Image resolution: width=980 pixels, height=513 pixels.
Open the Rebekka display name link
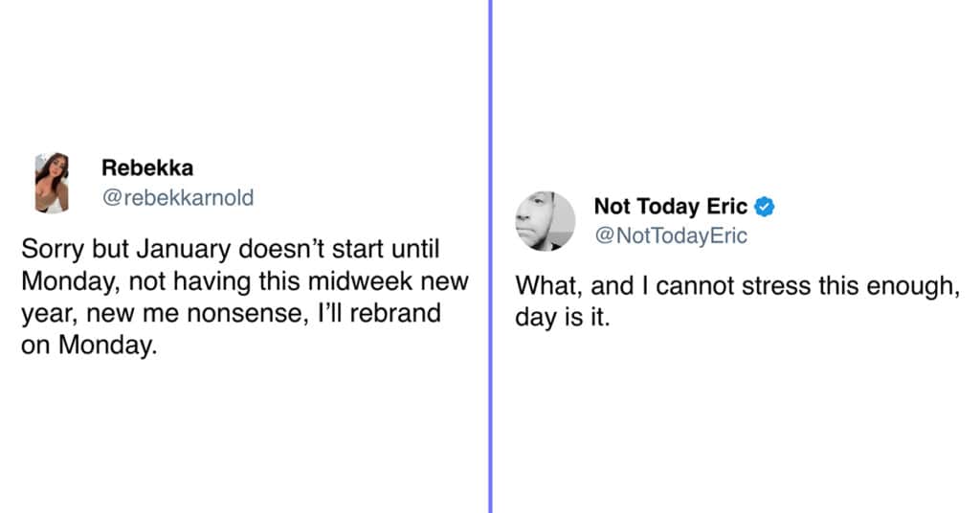[147, 167]
